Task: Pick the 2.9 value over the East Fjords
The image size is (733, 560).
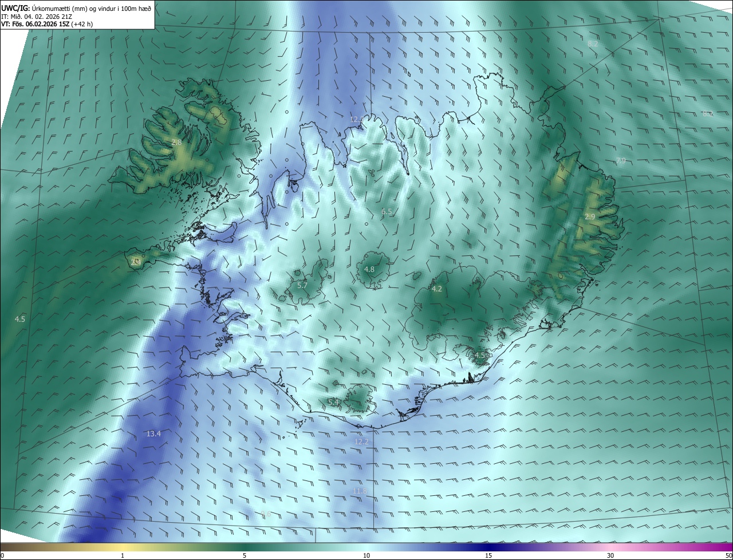Action: point(590,216)
